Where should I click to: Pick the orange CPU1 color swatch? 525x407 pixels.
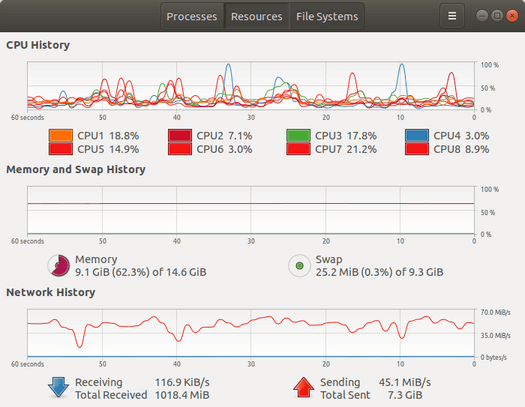click(61, 136)
